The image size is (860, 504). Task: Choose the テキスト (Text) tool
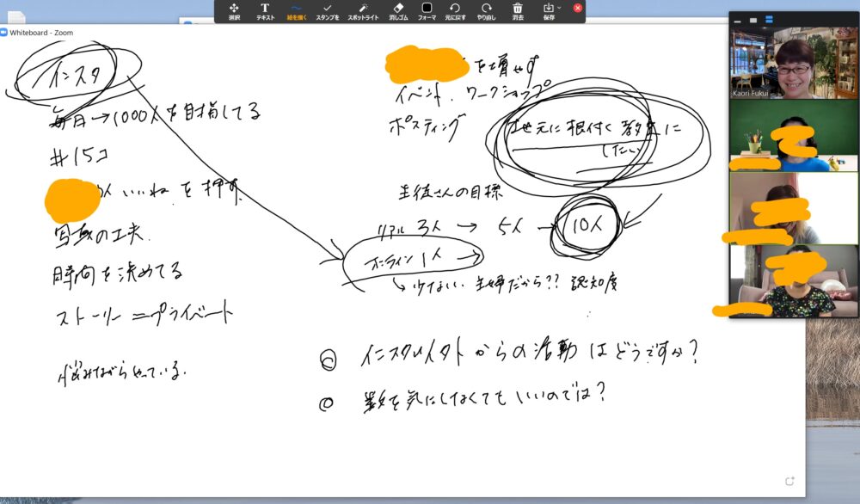[x=265, y=10]
